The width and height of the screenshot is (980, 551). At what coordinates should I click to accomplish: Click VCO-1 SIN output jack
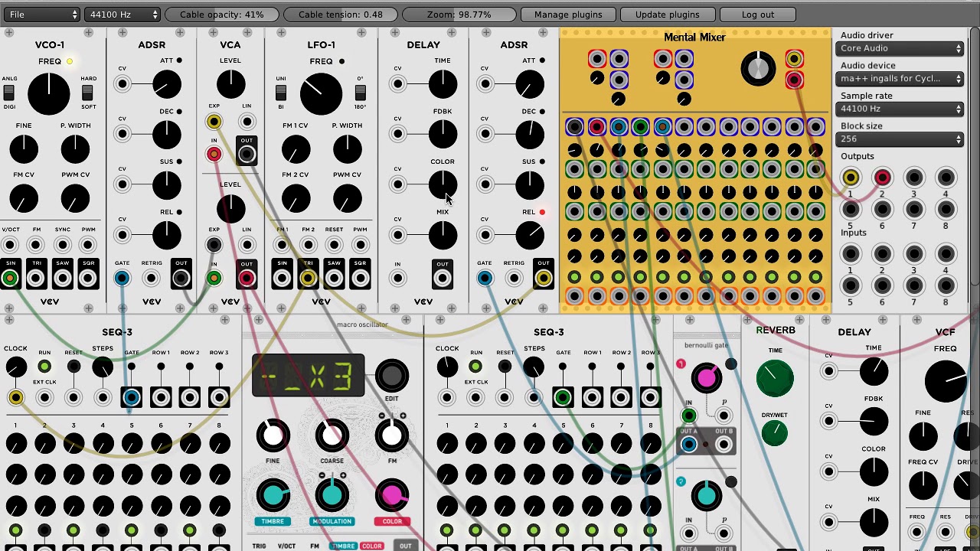point(10,279)
